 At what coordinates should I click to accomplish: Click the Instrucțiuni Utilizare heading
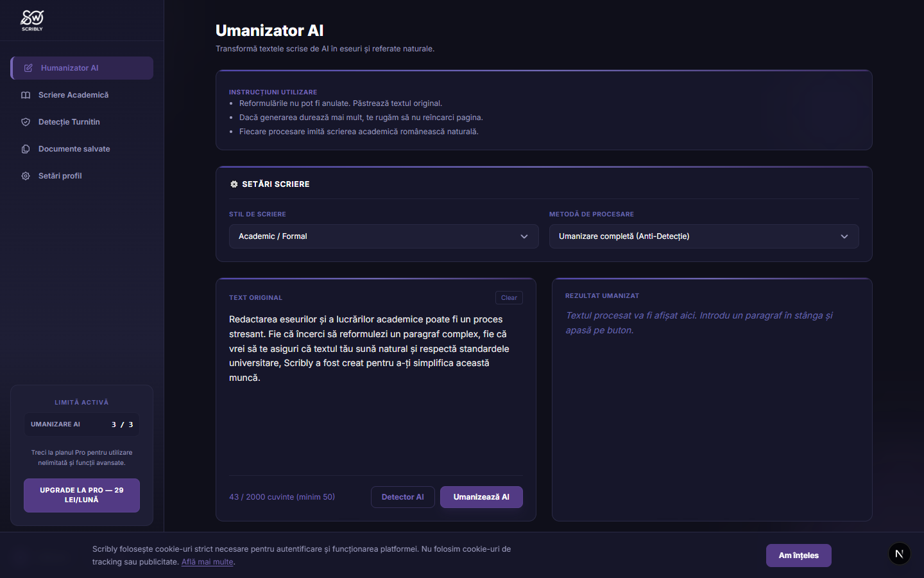[273, 92]
